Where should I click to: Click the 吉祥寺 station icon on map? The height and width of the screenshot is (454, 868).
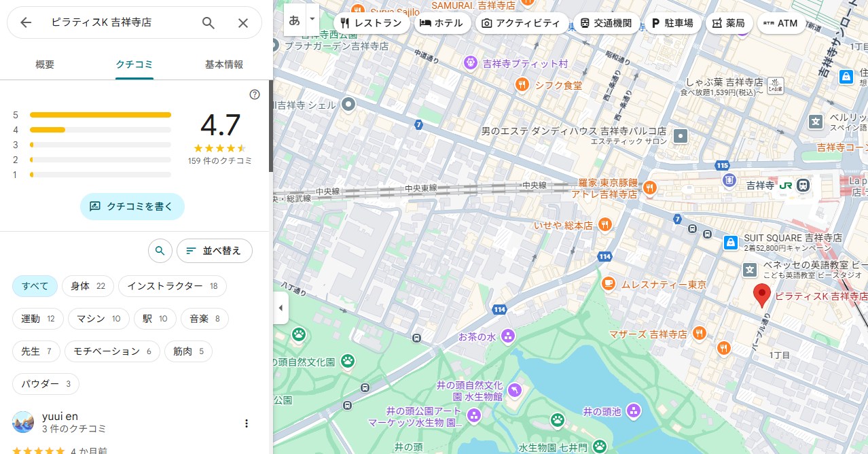point(803,184)
